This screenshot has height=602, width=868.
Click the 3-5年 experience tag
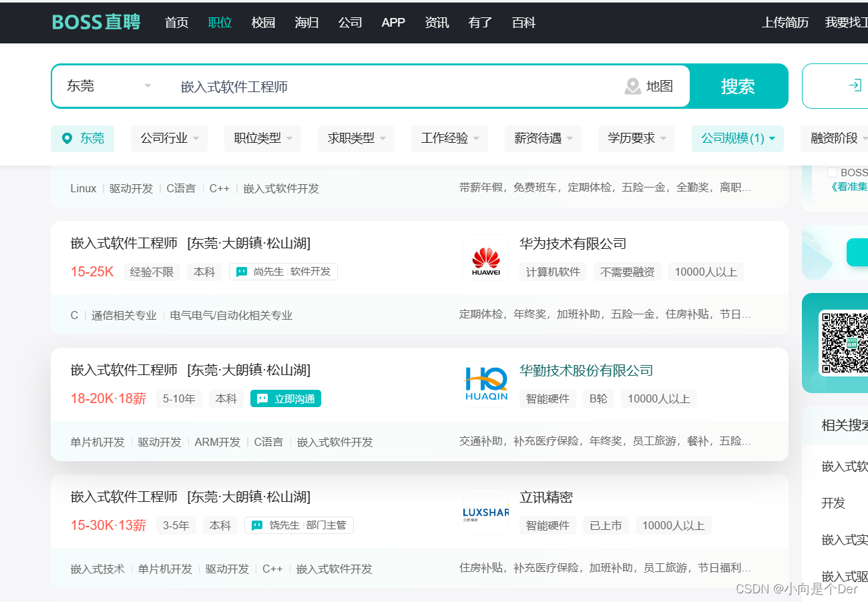176,525
